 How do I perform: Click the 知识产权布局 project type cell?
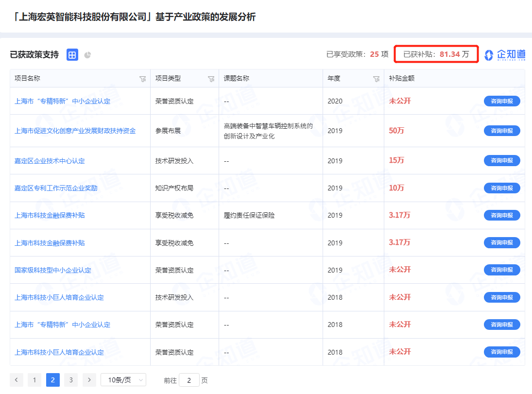(x=174, y=188)
